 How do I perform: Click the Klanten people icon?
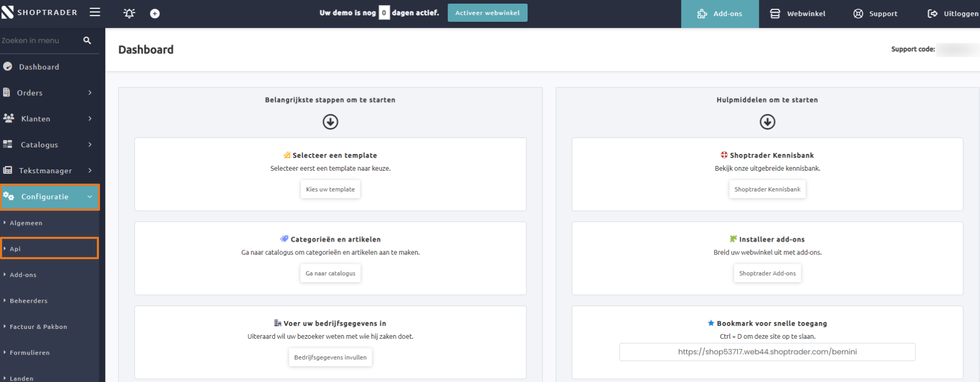(x=9, y=118)
